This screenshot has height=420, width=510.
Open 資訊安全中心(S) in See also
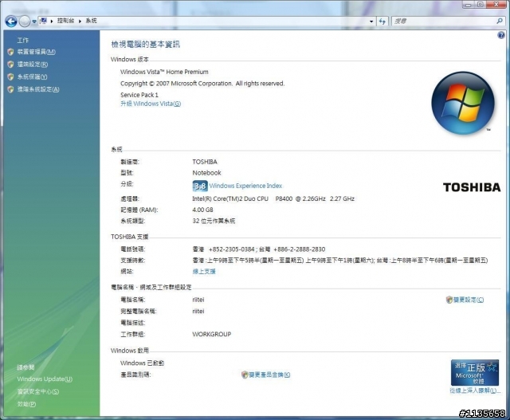pyautogui.click(x=38, y=391)
